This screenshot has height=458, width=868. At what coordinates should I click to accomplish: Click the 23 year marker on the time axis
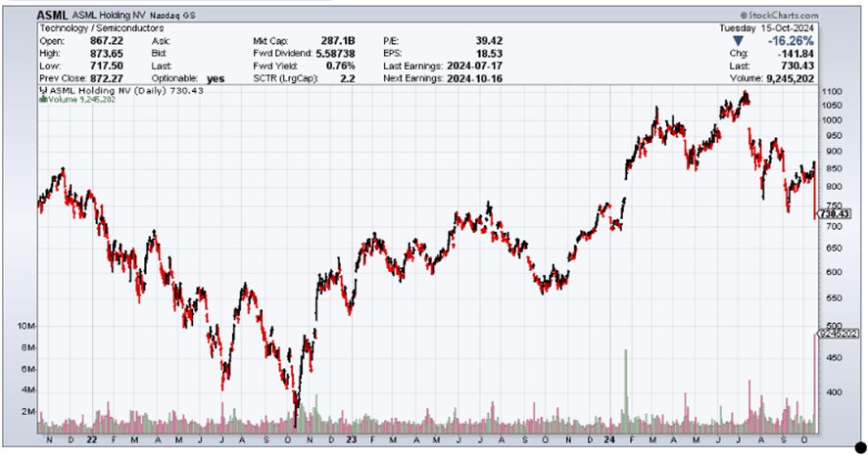coord(351,439)
